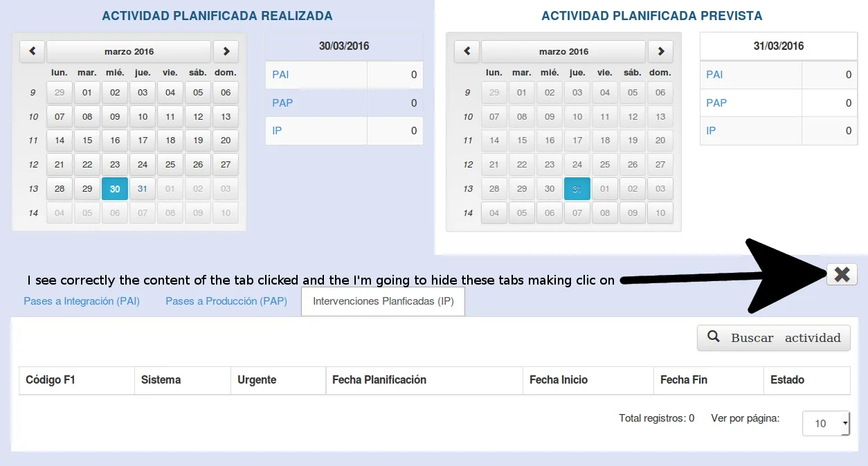Select day 31 in Realizada calendar
This screenshot has height=466, width=868.
click(143, 189)
